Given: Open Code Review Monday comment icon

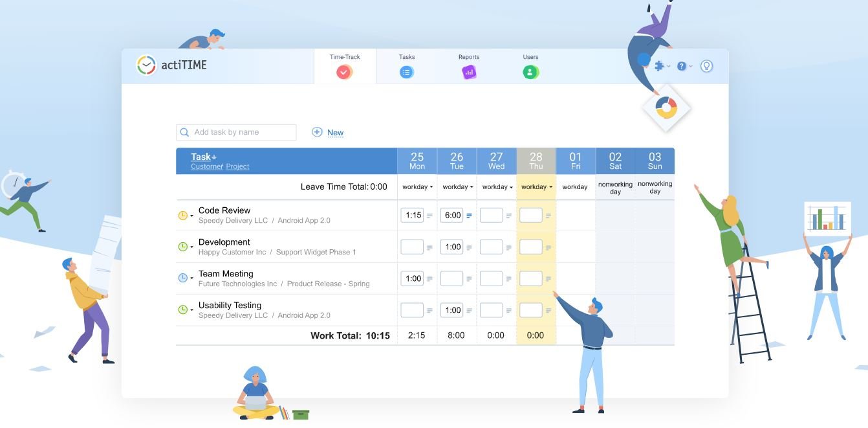Looking at the screenshot, I should coord(429,216).
